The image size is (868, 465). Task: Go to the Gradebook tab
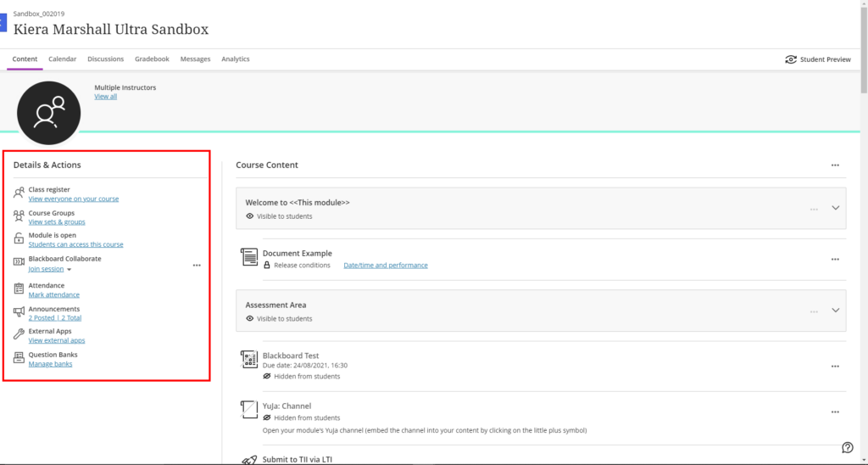pos(152,59)
